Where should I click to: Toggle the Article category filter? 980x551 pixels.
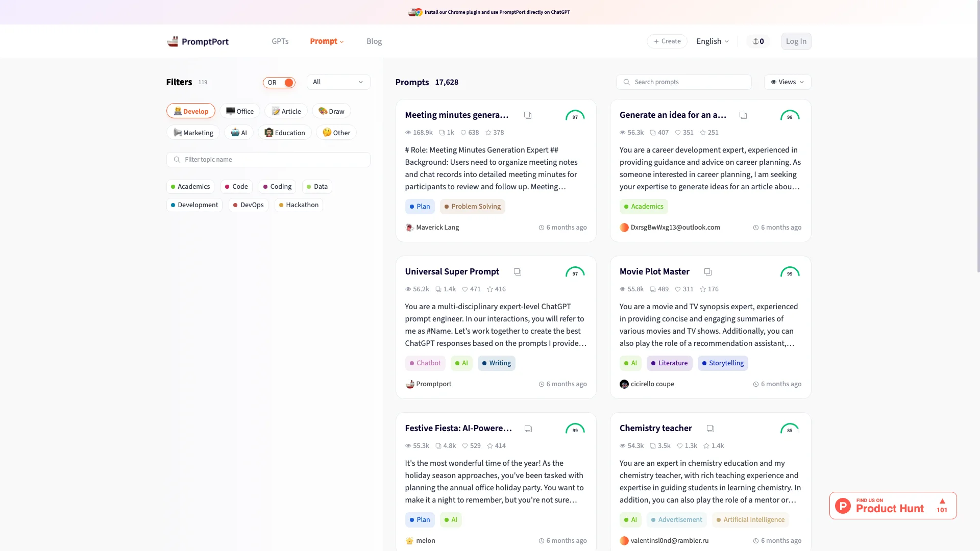click(286, 111)
